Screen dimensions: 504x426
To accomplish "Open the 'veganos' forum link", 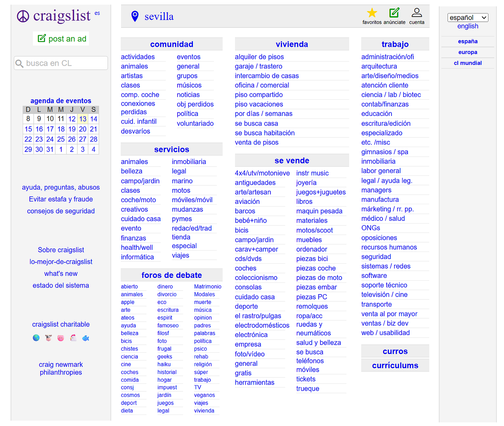I will tap(205, 395).
